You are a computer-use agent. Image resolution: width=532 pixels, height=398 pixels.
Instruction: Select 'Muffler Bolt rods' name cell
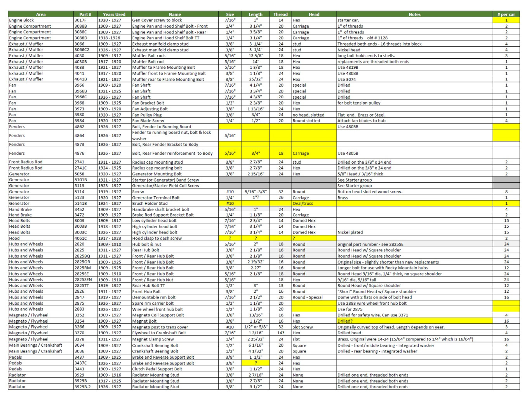coord(175,56)
